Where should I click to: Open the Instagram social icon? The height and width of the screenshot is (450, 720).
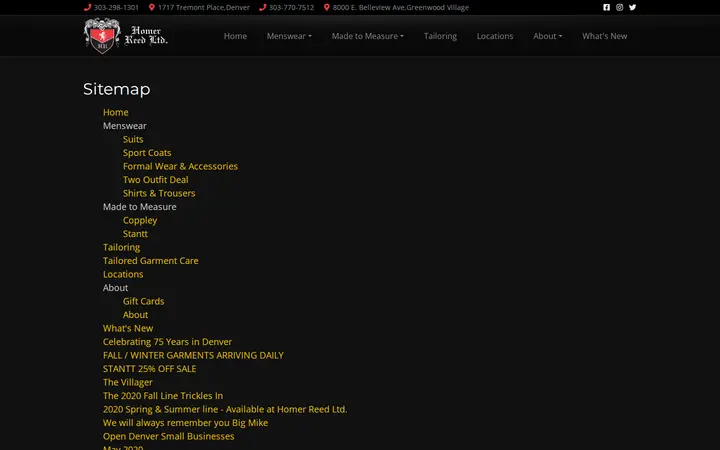619,7
